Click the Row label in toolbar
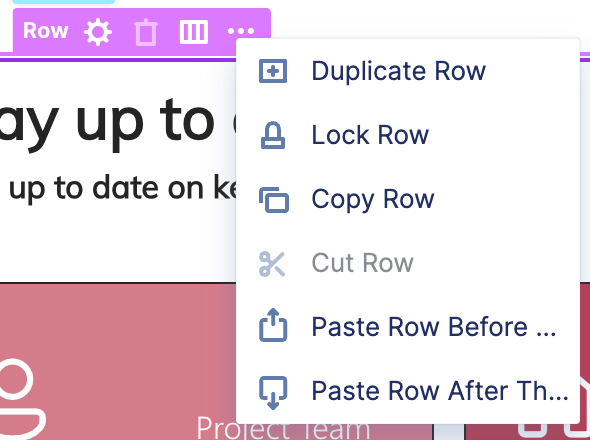The width and height of the screenshot is (590, 440). coord(46,30)
